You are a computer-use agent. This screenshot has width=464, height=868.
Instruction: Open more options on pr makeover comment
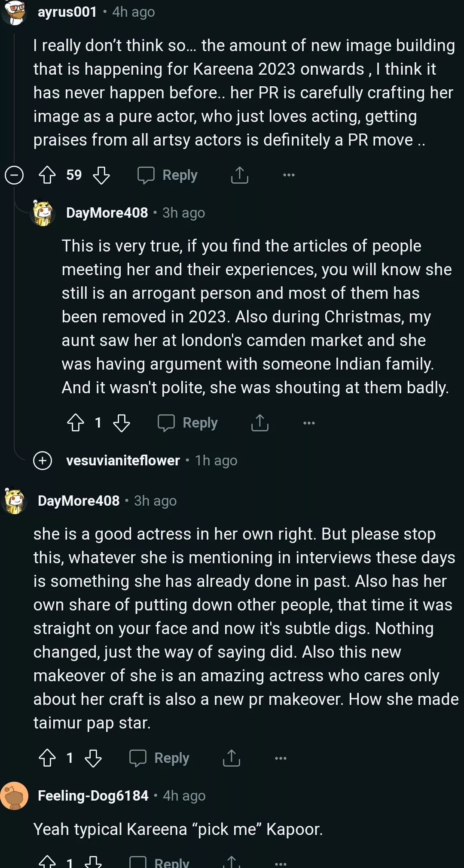pos(281,758)
